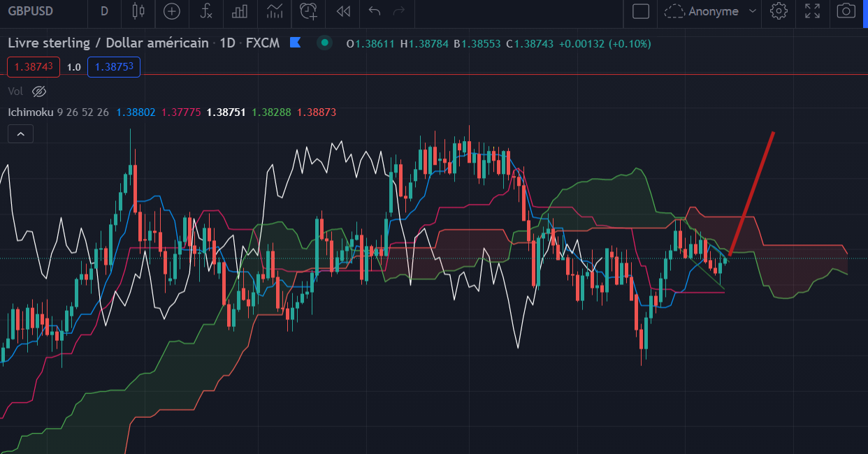The height and width of the screenshot is (454, 868).
Task: Select the Ichimoku 9 26 52 26 legend
Action: click(58, 112)
